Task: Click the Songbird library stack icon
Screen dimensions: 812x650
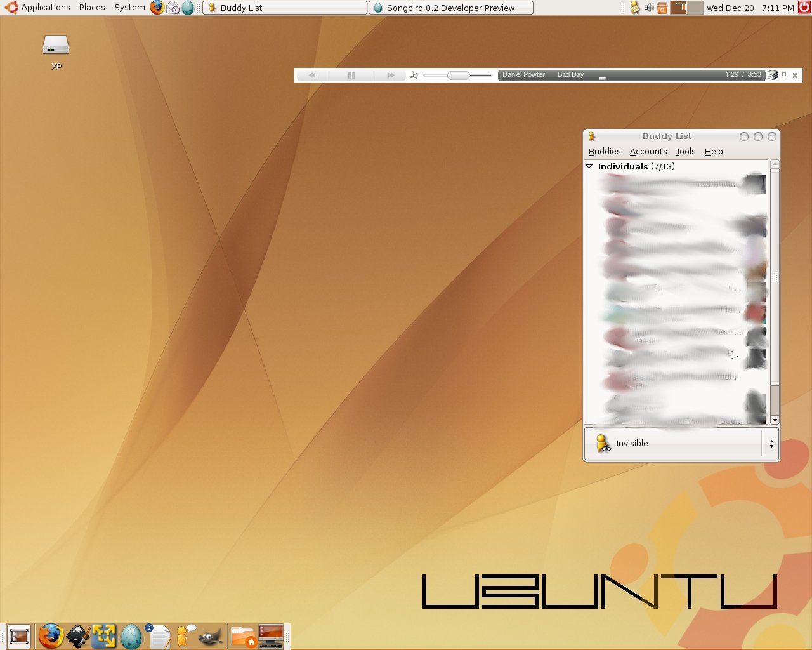Action: click(x=773, y=75)
